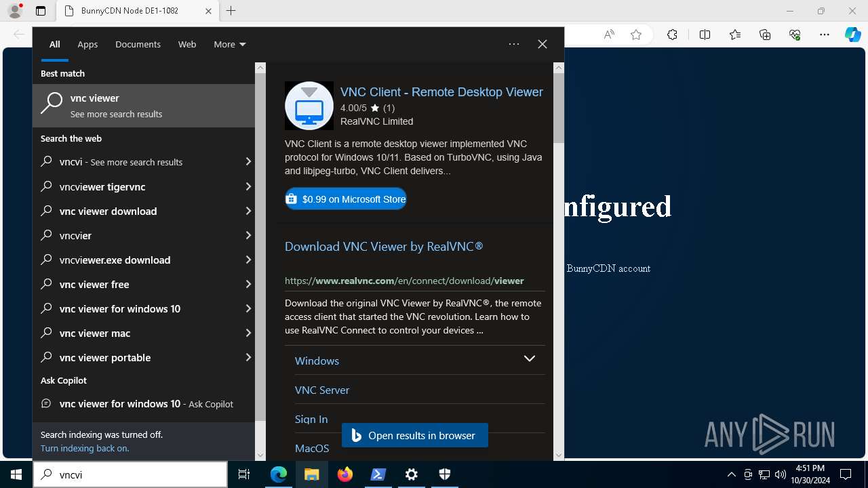
Task: Expand vnc viewer mac suggestion arrow
Action: [x=248, y=333]
